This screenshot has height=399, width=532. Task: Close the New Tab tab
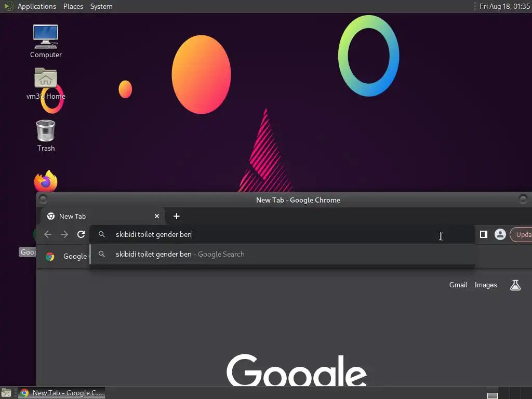coord(157,216)
